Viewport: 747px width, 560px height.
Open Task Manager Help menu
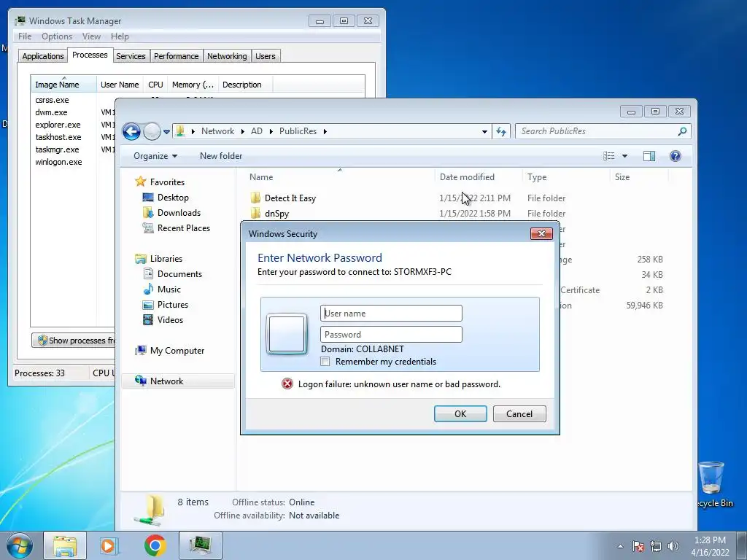click(120, 36)
